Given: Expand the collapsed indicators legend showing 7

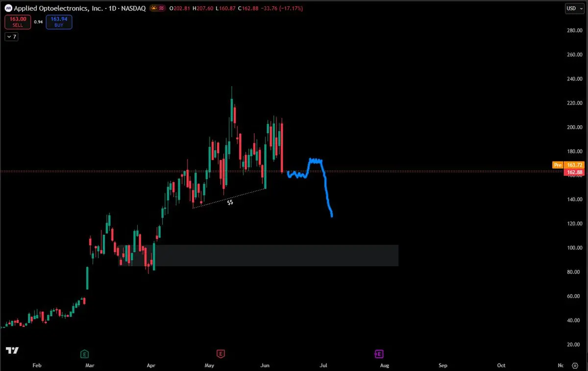Looking at the screenshot, I should point(11,37).
